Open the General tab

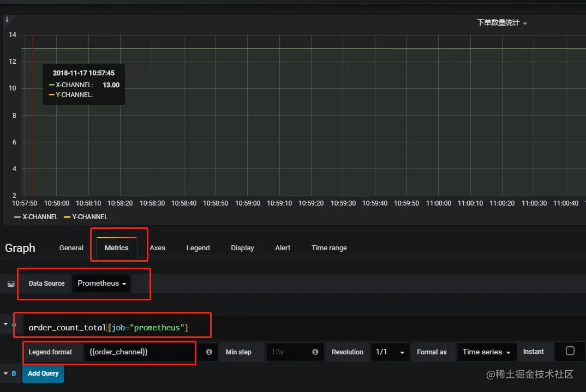pyautogui.click(x=71, y=248)
